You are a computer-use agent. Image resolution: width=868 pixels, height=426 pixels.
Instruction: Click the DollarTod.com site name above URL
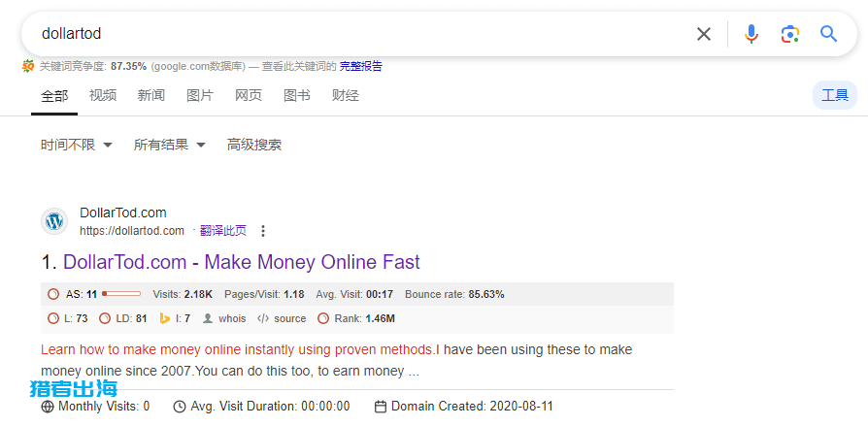(x=123, y=213)
